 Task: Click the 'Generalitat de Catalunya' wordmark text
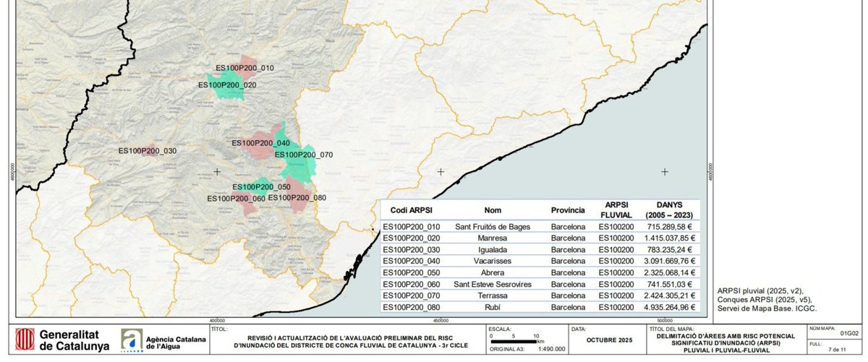(x=75, y=340)
